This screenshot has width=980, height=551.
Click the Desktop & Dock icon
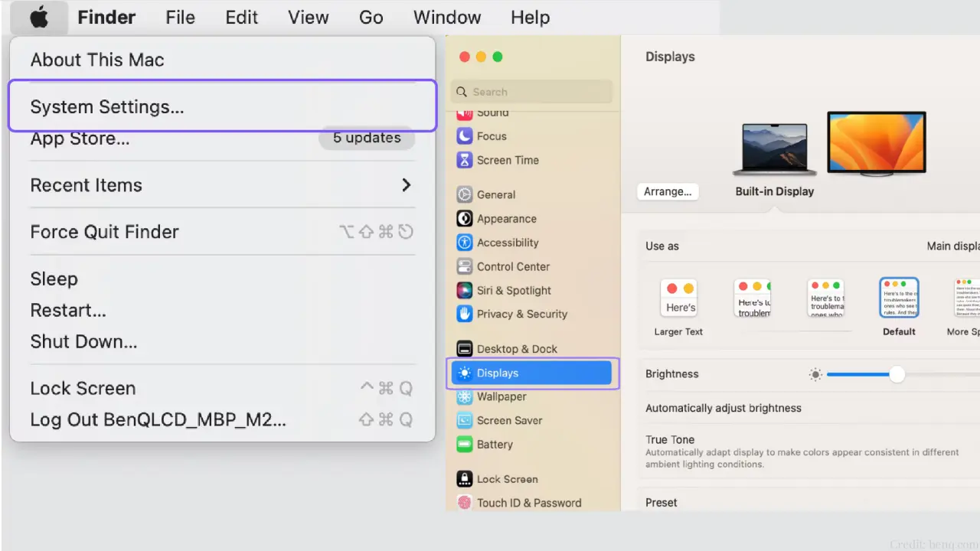click(x=464, y=349)
